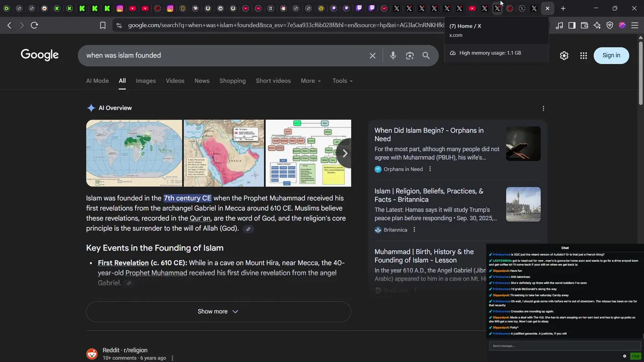Switch to Videos results tab

click(x=175, y=81)
